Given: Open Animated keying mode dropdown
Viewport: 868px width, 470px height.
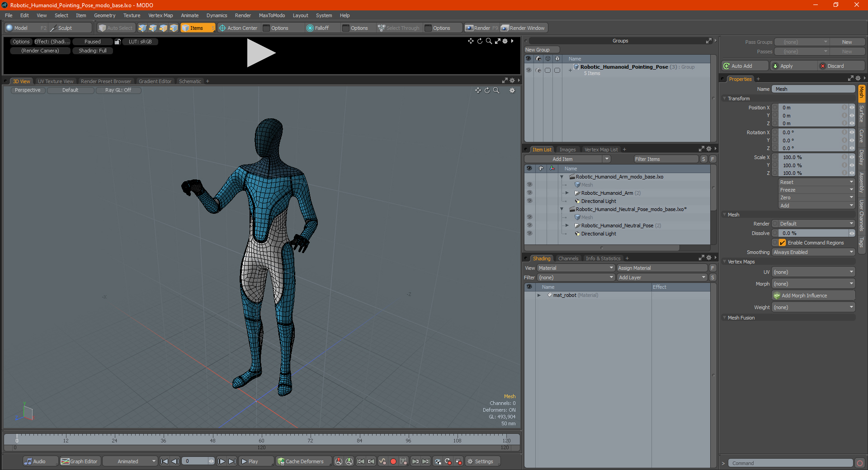Looking at the screenshot, I should click(x=130, y=461).
